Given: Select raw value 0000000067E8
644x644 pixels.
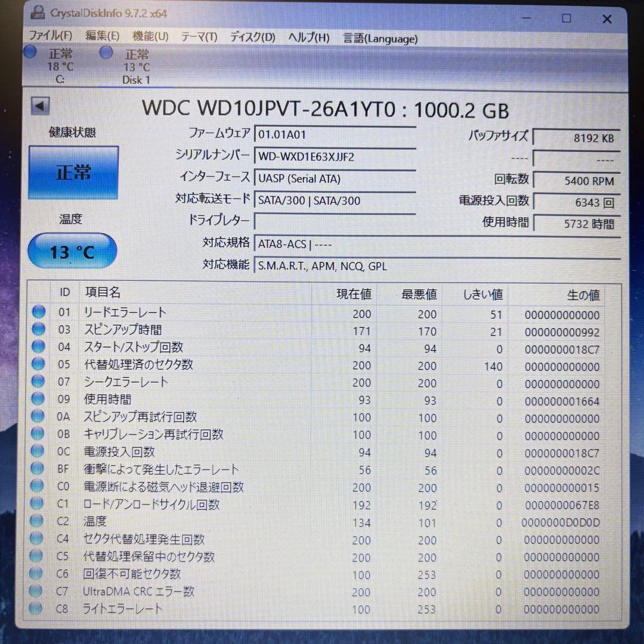Looking at the screenshot, I should pos(562,505).
